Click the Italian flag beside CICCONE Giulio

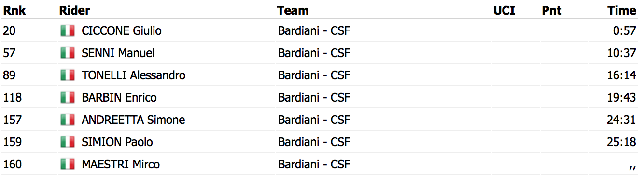tap(68, 31)
